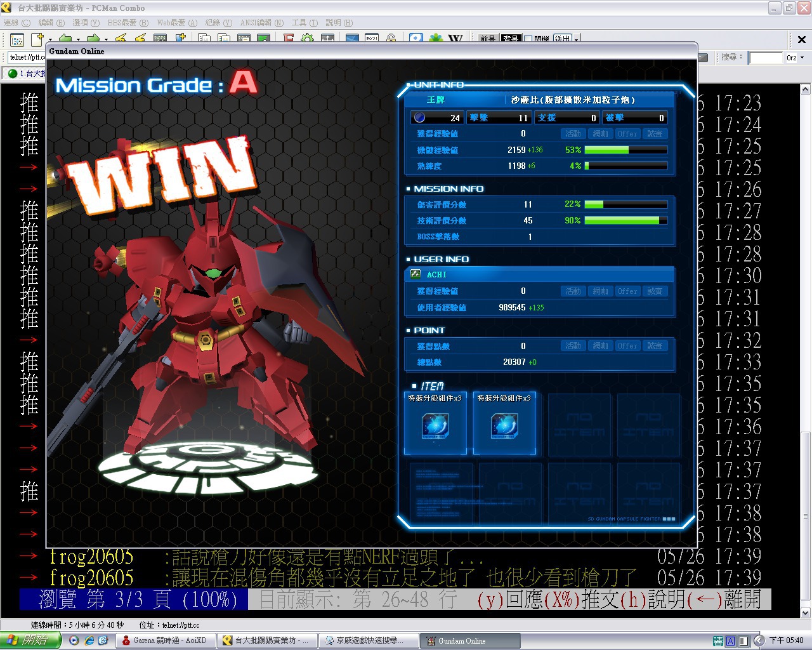Screen dimensions: 812x650
Task: Click the 熟練度 4% progress bar
Action: point(625,166)
